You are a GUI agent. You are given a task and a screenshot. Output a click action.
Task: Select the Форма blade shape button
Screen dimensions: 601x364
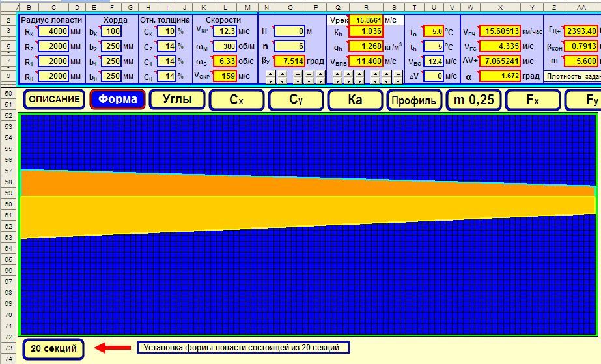click(117, 100)
